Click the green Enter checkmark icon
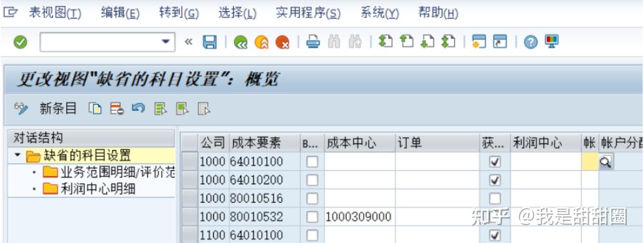Screen dimensions: 644x243 pyautogui.click(x=20, y=42)
